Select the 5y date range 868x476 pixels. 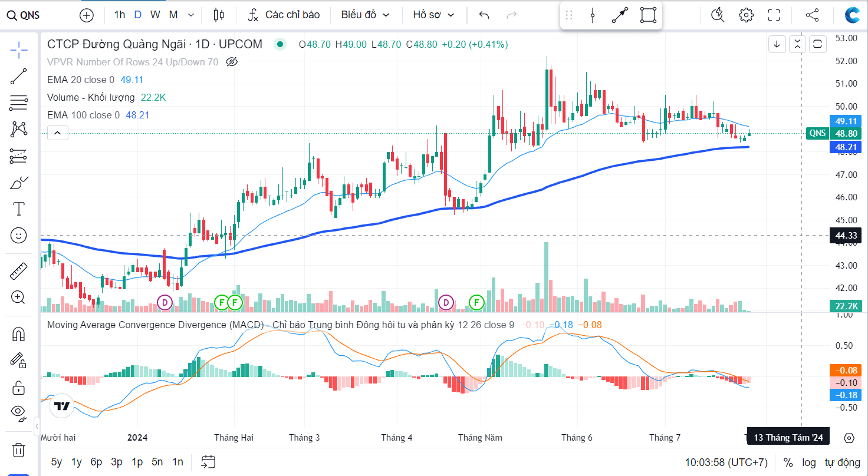tap(57, 462)
